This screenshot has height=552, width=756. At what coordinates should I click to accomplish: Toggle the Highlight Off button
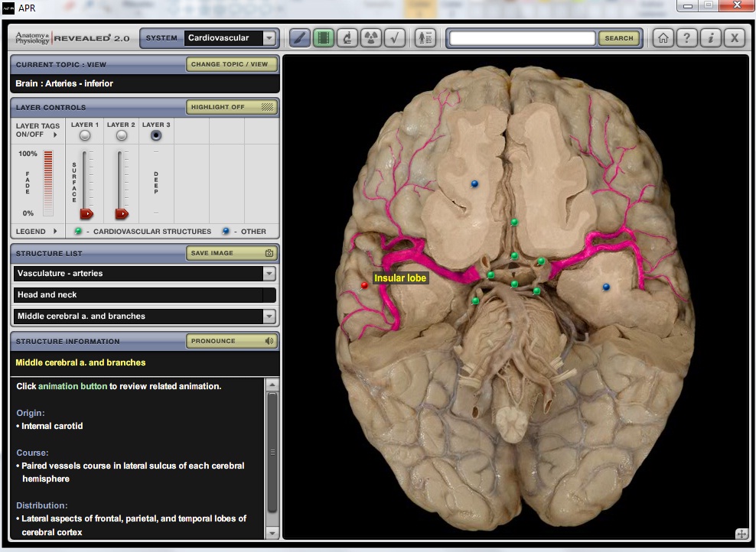coord(232,107)
